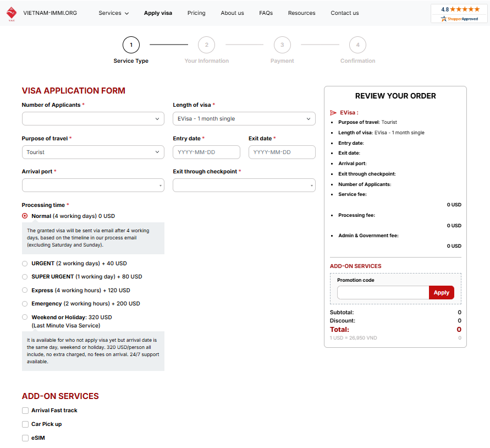Choose Emergency 2 working hours processing

coord(25,304)
